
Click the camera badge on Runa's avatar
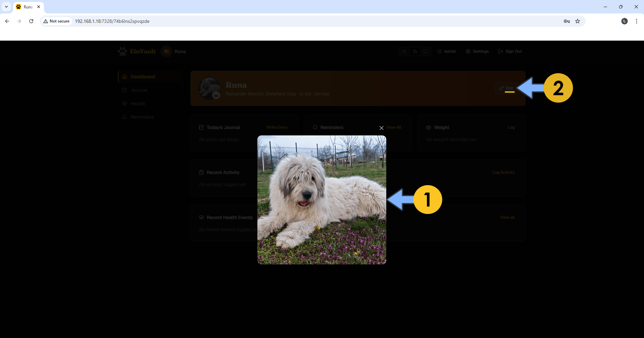tap(216, 96)
